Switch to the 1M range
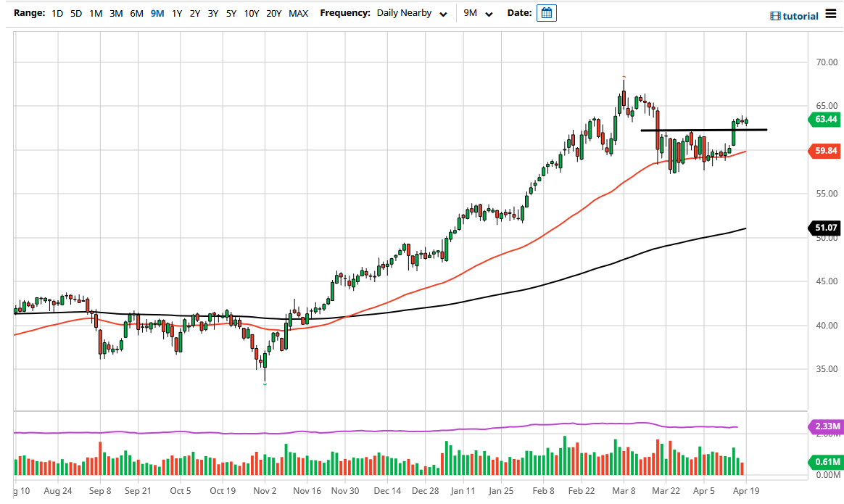This screenshot has height=504, width=844. tap(95, 13)
